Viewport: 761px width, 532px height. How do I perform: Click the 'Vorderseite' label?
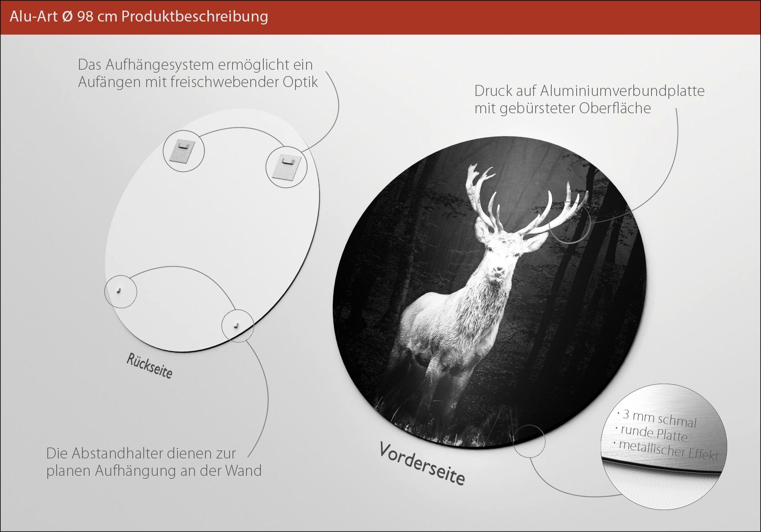pyautogui.click(x=422, y=464)
